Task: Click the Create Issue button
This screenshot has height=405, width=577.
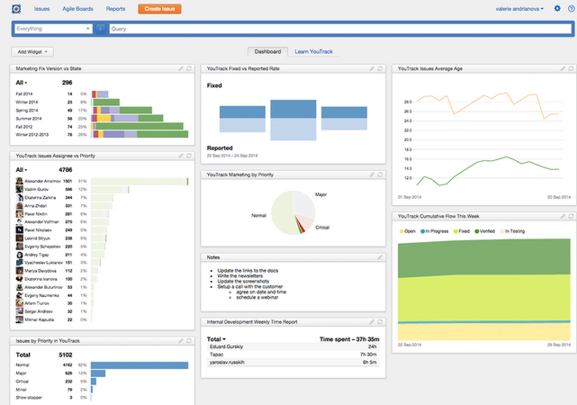Action: [x=160, y=9]
